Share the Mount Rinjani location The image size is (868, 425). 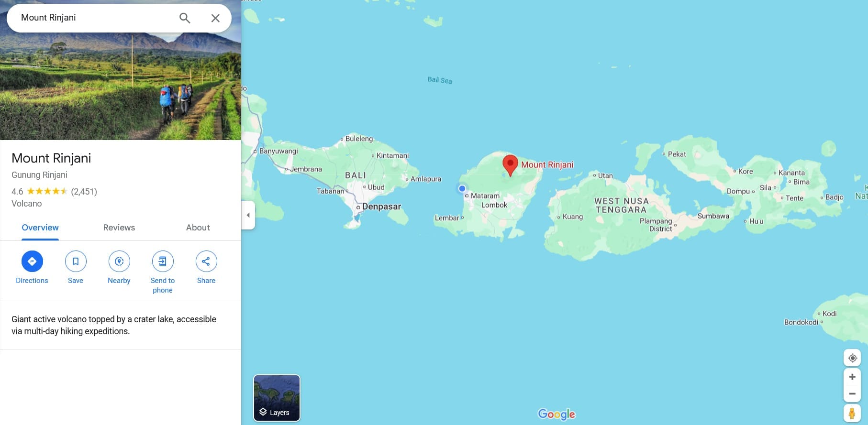coord(206,268)
